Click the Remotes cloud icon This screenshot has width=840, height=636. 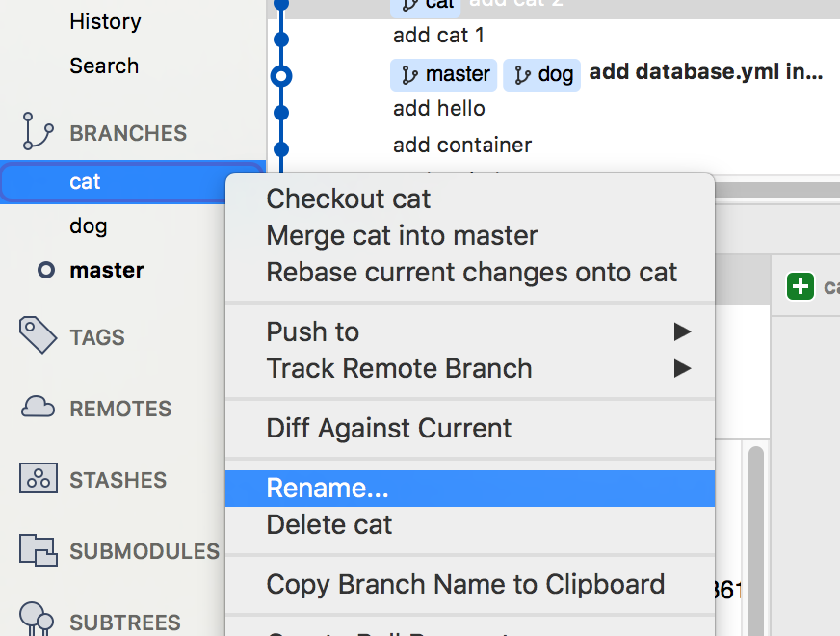point(38,408)
